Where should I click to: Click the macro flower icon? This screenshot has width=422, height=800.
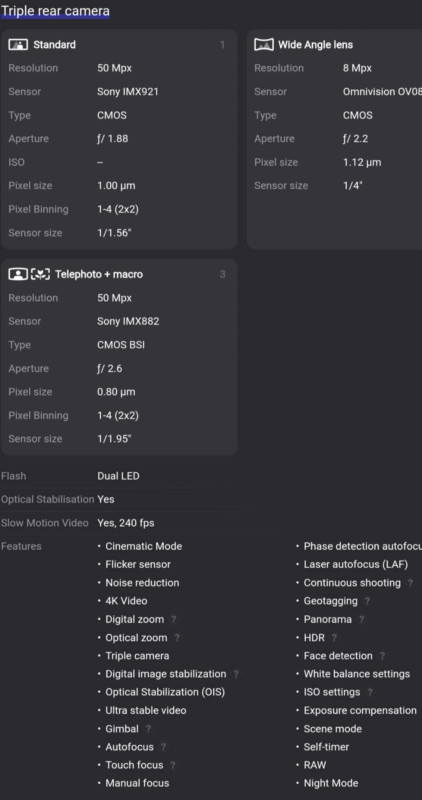(40, 274)
